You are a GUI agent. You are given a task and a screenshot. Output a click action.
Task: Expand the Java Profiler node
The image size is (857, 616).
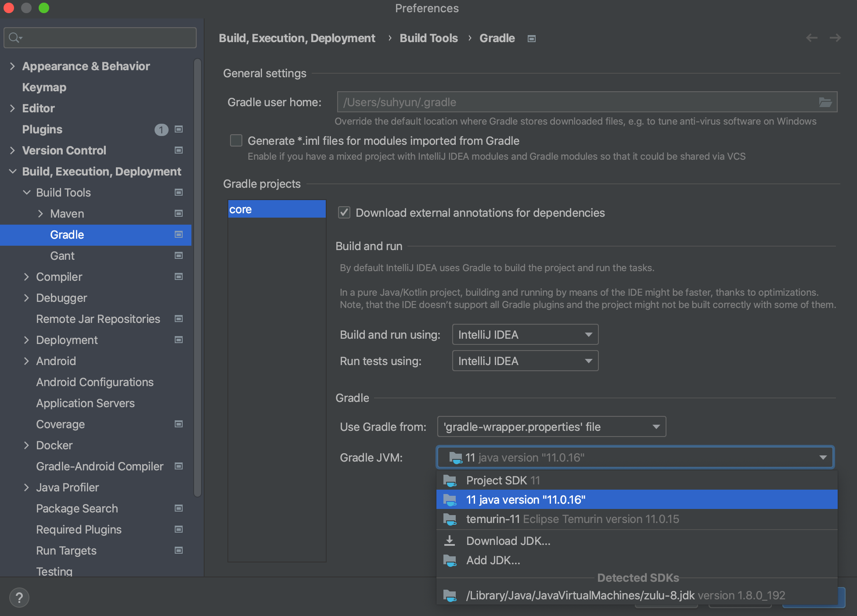click(x=26, y=487)
